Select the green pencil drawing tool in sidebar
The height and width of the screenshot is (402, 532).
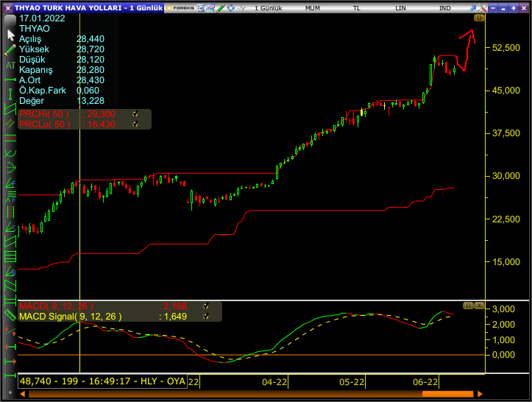[10, 50]
